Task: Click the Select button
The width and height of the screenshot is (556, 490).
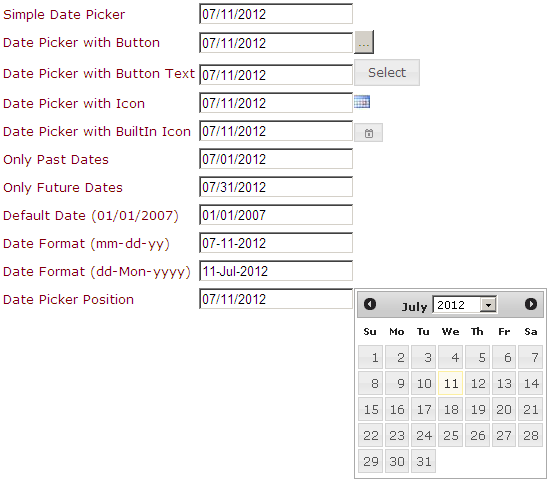Action: point(387,73)
